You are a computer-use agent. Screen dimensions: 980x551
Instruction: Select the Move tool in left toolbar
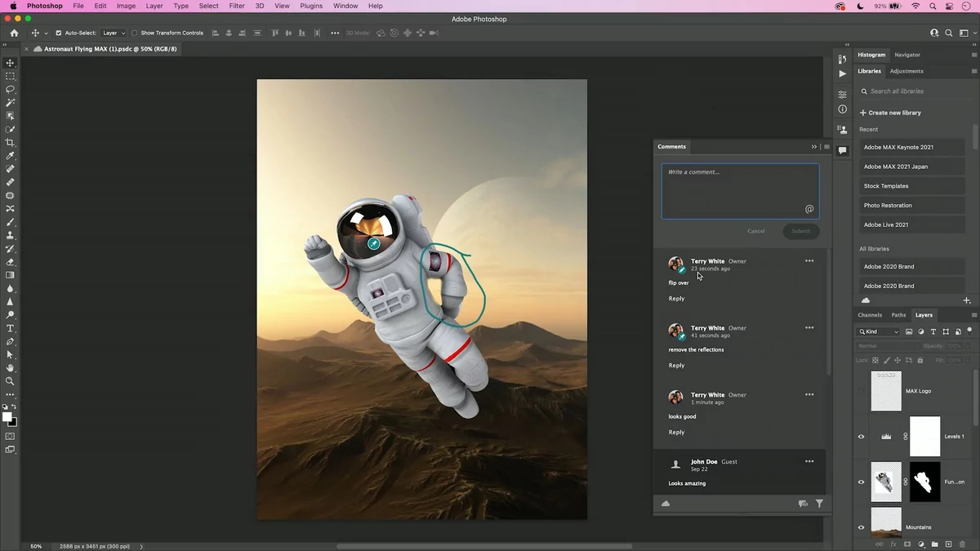click(x=11, y=63)
